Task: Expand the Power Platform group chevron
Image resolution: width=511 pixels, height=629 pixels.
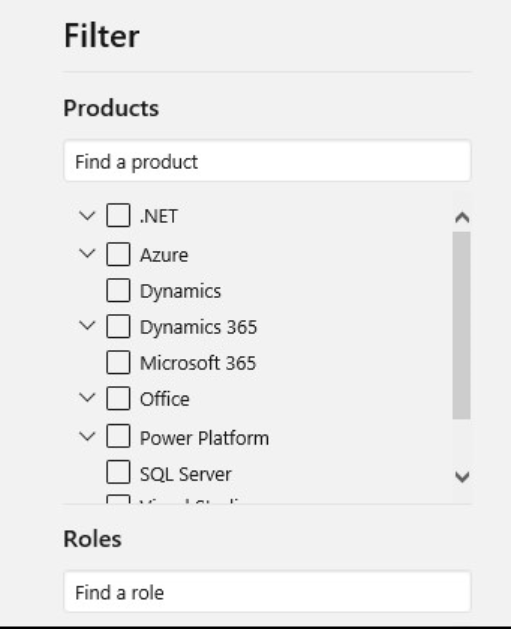Action: click(x=87, y=436)
